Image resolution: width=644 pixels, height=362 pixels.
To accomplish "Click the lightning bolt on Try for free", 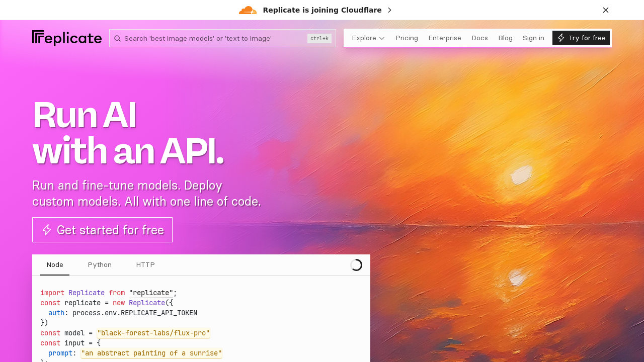I will 560,38.
